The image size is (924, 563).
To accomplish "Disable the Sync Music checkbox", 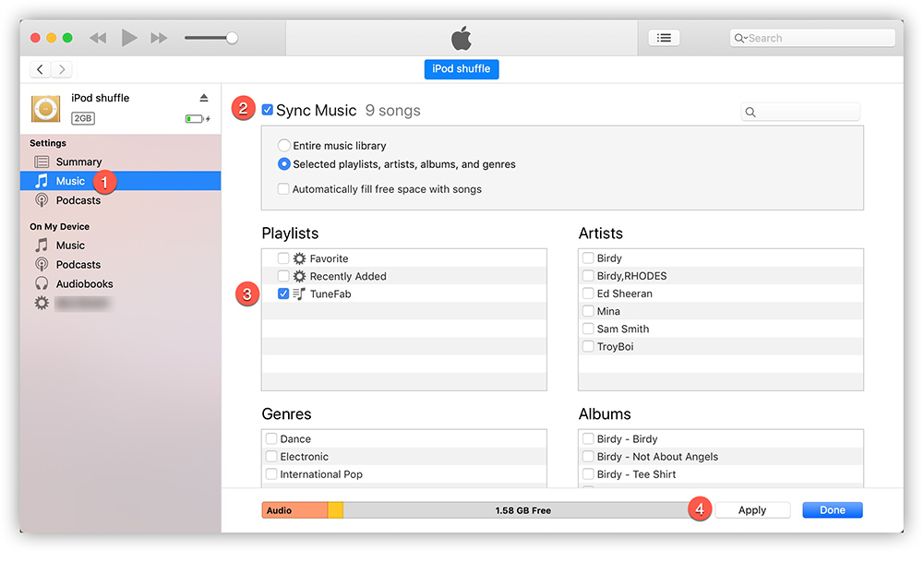I will [268, 109].
